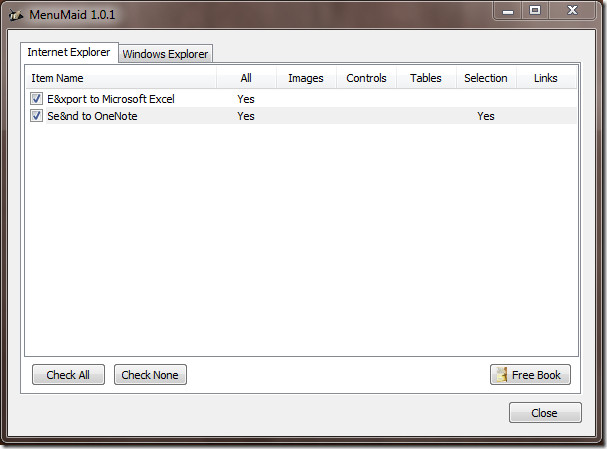Switch to the Internet Explorer tab
Screen dimensions: 607x449
click(x=69, y=52)
